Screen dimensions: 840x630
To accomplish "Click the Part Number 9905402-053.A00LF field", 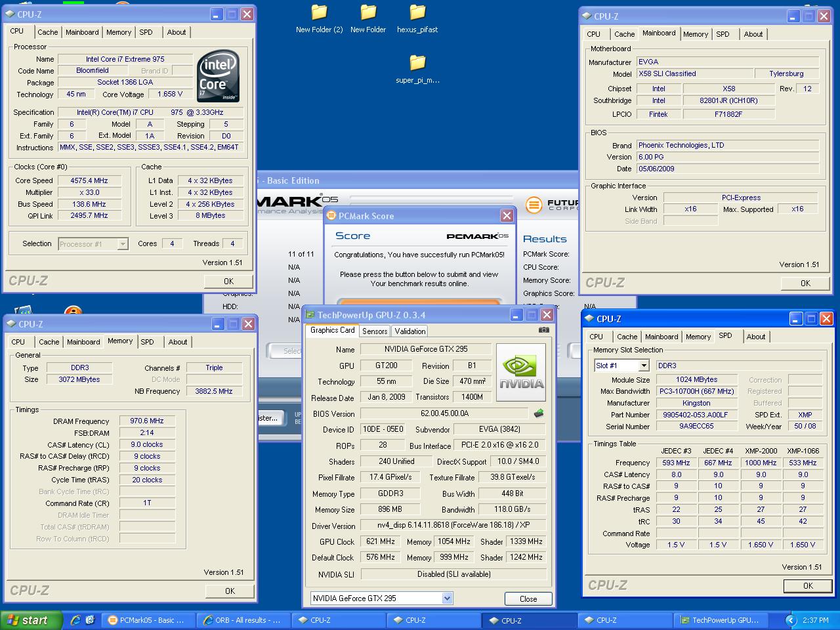I will tap(696, 415).
